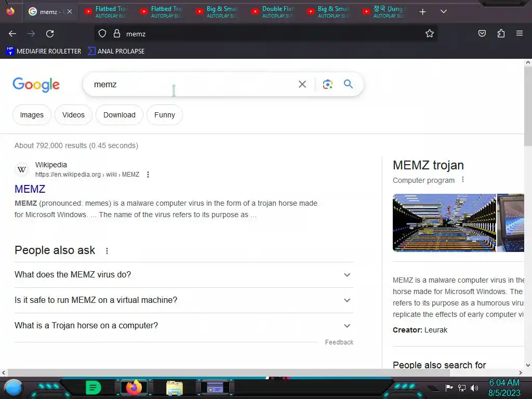This screenshot has width=532, height=399.
Task: Close the memz Google tab
Action: pyautogui.click(x=70, y=11)
